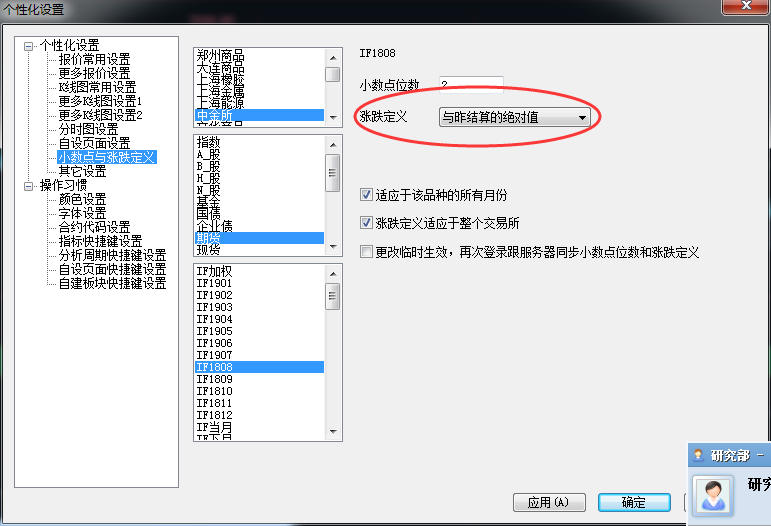
Task: Open 指标快捷键设置 in the tree
Action: (x=100, y=241)
